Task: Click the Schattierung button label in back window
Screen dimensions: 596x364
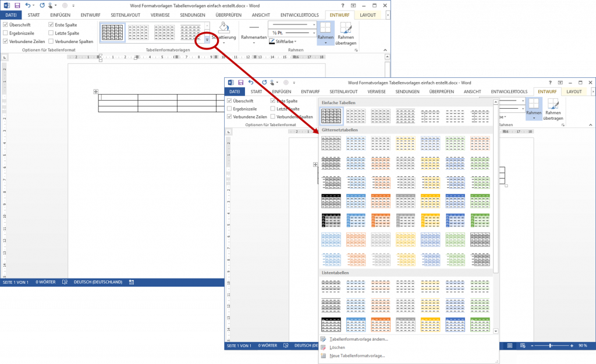Action: point(224,37)
